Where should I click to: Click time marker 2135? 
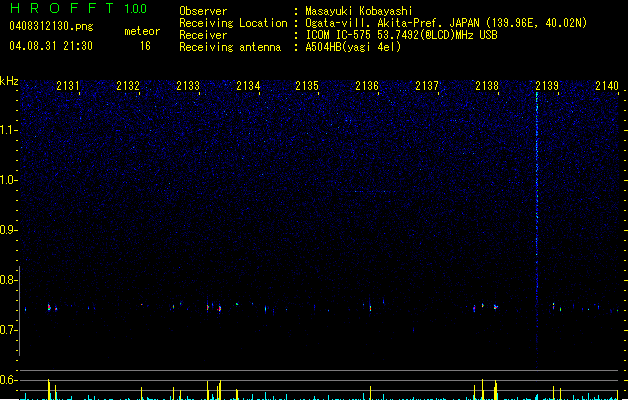[307, 86]
